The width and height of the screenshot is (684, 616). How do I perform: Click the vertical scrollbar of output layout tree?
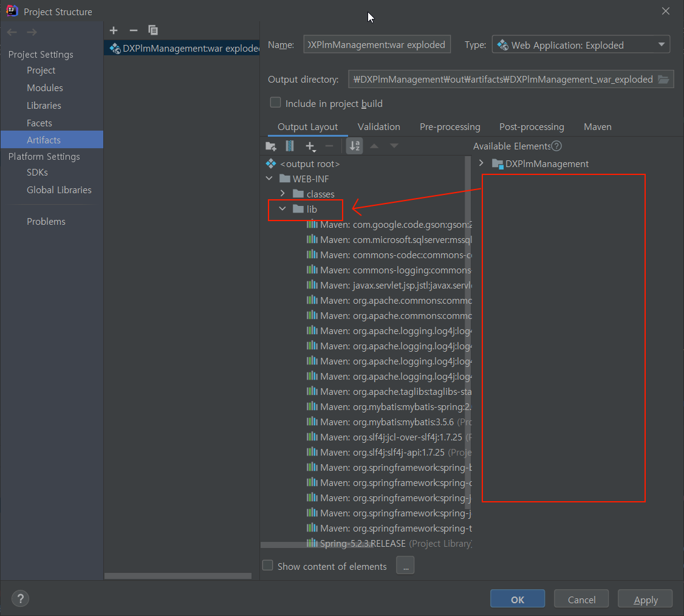click(x=468, y=332)
